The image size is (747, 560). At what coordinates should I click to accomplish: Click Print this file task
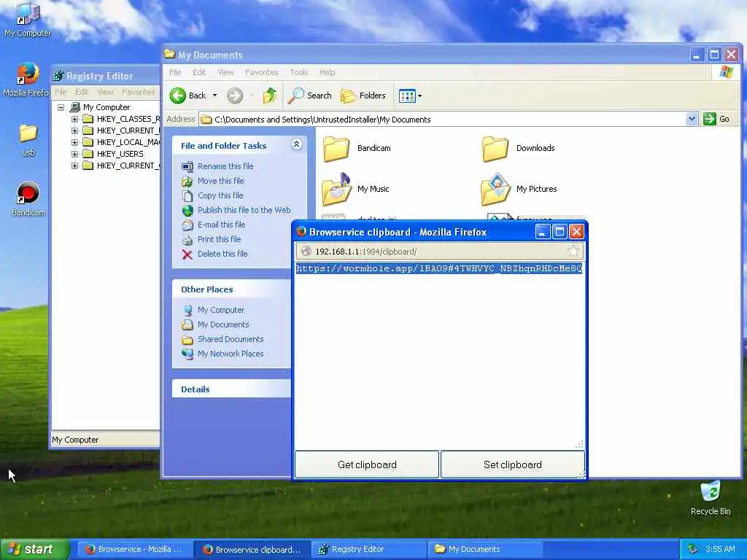pos(219,239)
